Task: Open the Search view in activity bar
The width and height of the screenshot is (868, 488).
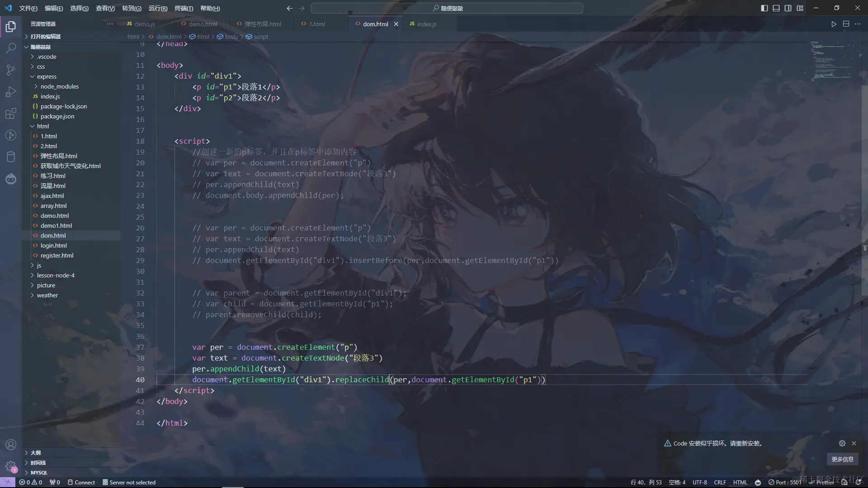Action: point(11,48)
